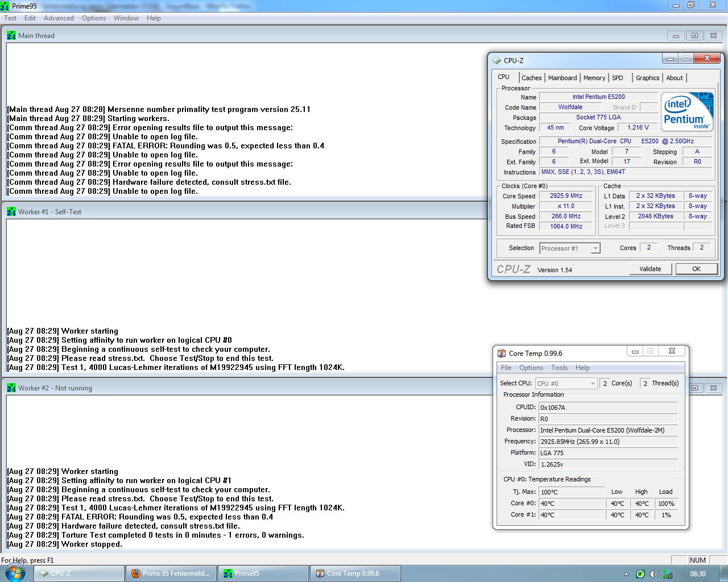Click the NUM indicator in status bar
Screen dimensions: 728x582
[x=698, y=560]
